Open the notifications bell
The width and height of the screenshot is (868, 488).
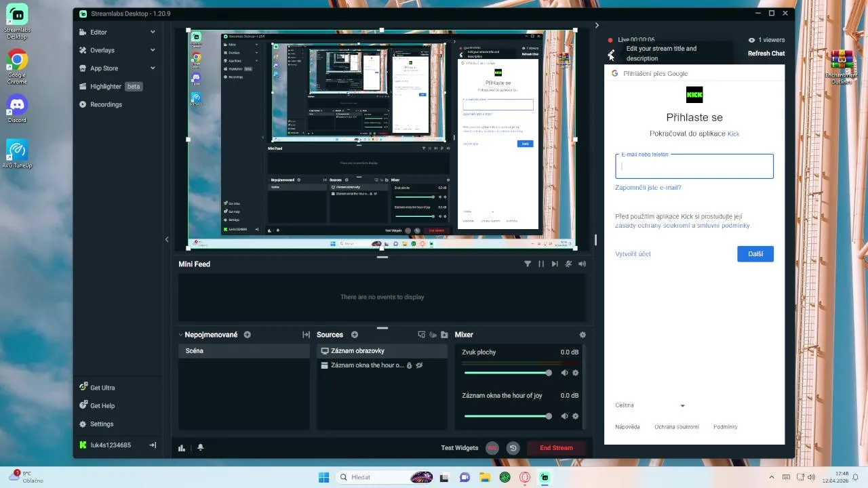(x=200, y=448)
